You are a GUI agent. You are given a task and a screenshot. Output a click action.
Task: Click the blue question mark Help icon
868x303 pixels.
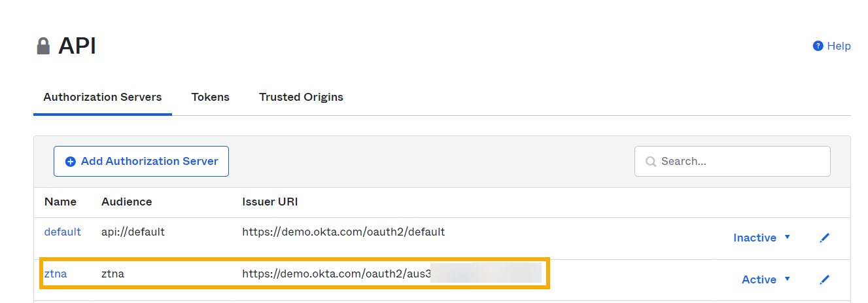point(818,46)
